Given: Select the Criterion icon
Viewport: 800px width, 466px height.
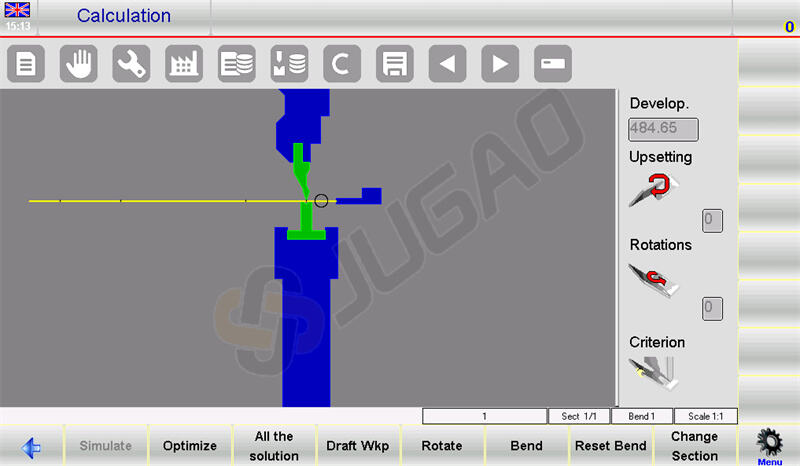Looking at the screenshot, I should 649,373.
